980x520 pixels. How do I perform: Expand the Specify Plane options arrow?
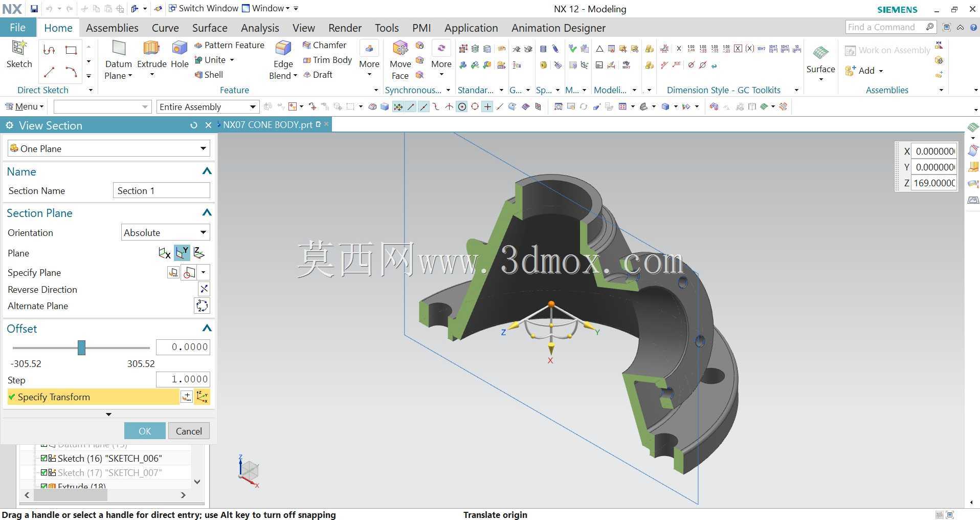coord(204,272)
